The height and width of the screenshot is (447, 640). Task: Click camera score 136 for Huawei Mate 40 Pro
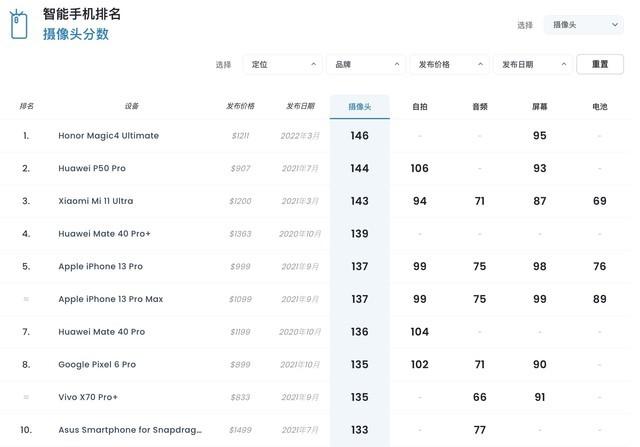(x=360, y=331)
